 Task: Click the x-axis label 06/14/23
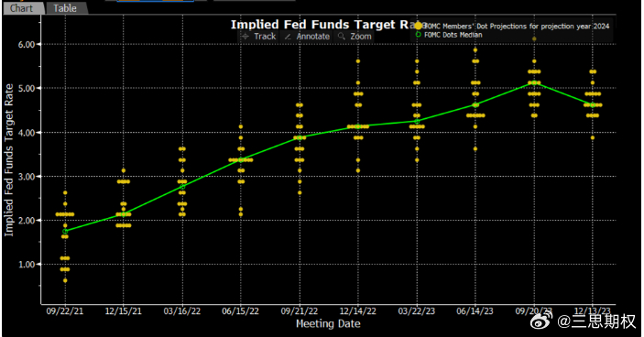pyautogui.click(x=475, y=311)
